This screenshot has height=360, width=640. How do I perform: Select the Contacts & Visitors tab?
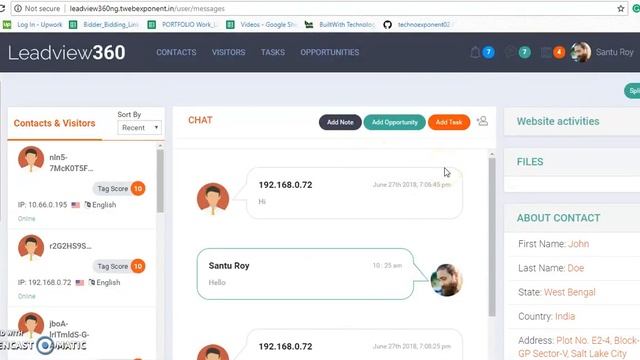click(54, 123)
